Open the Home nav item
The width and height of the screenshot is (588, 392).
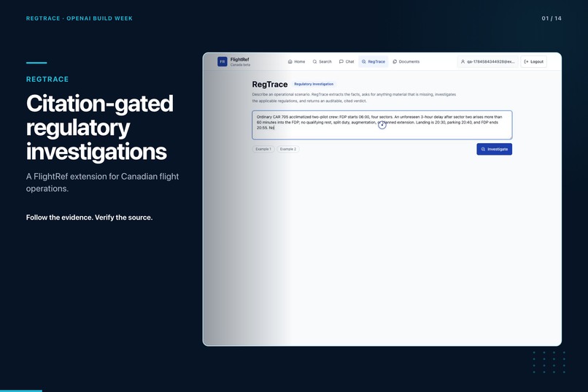click(296, 61)
